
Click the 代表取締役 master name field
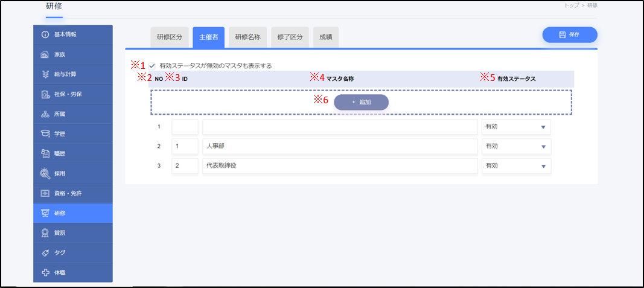tap(340, 166)
